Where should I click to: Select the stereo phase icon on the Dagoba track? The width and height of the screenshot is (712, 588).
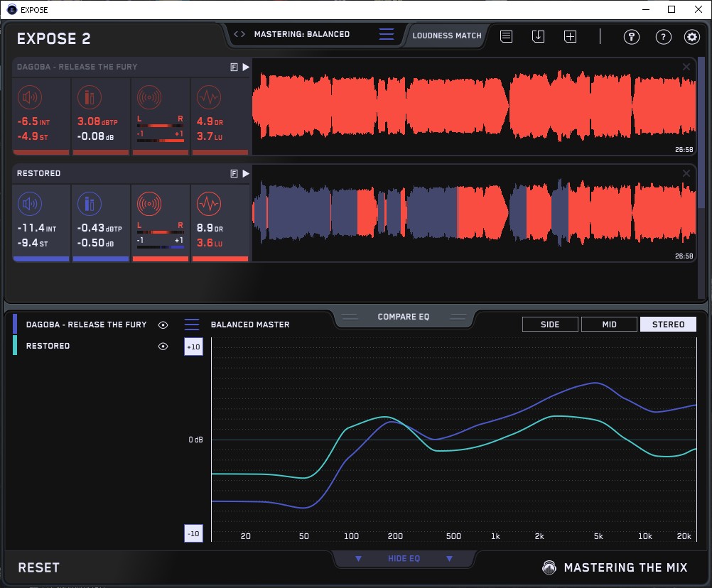149,97
